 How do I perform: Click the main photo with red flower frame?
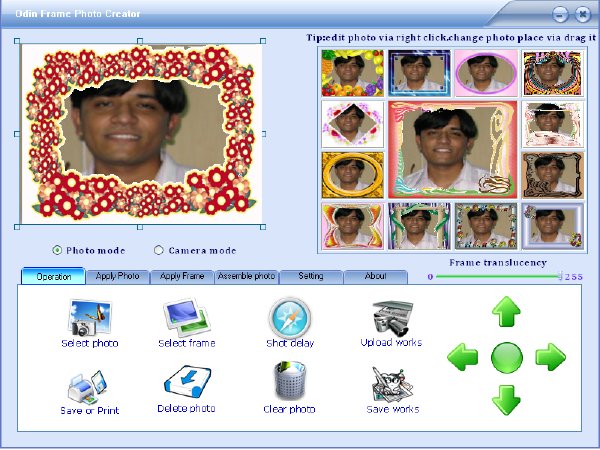141,134
